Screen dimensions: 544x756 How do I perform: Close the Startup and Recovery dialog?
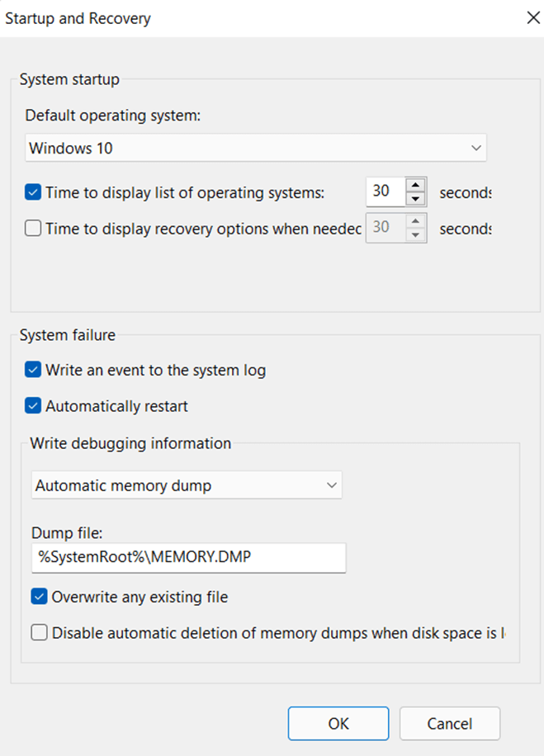pyautogui.click(x=532, y=17)
